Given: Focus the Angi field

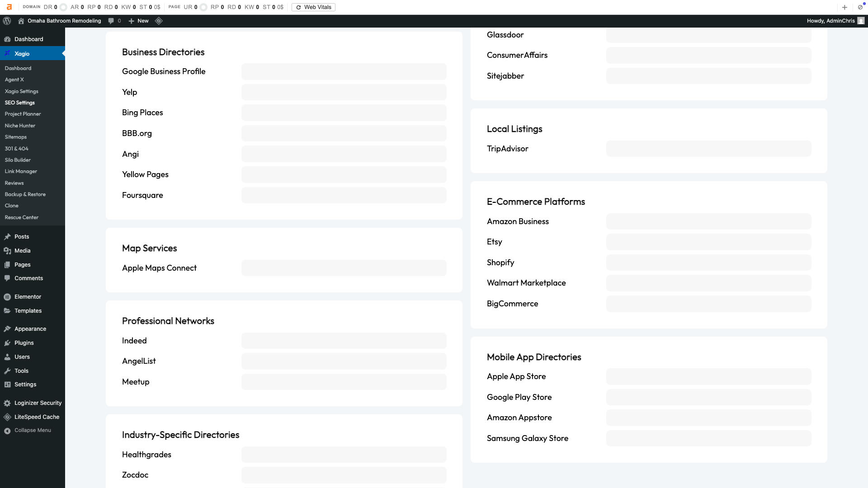Looking at the screenshot, I should click(344, 154).
